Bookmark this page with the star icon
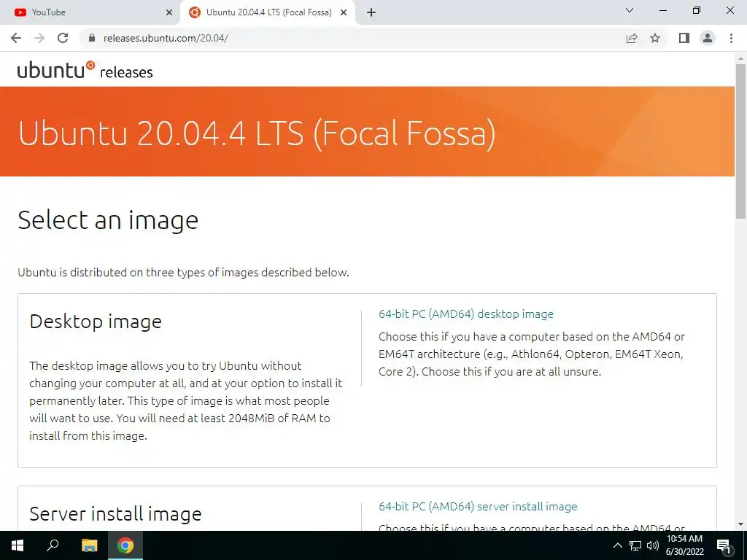 click(x=655, y=38)
